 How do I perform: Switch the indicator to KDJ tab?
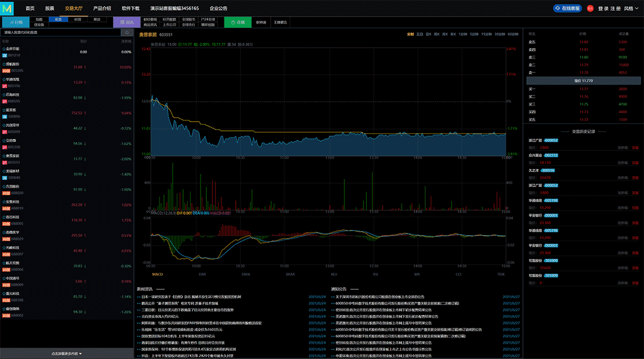click(x=334, y=274)
